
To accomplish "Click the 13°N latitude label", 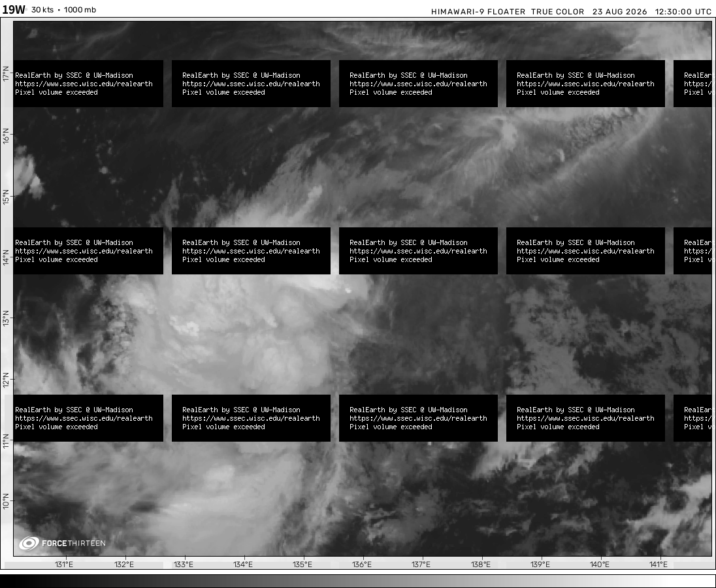I will coord(6,318).
